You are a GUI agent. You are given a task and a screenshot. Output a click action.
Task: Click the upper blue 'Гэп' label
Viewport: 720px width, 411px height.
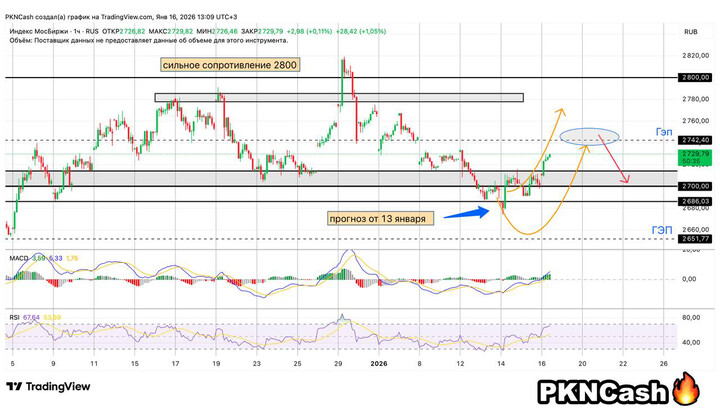(663, 131)
